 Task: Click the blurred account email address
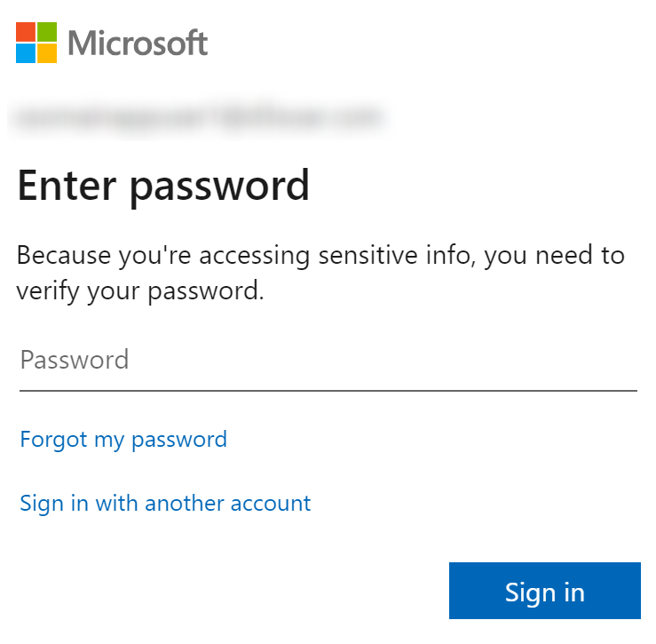pyautogui.click(x=197, y=116)
